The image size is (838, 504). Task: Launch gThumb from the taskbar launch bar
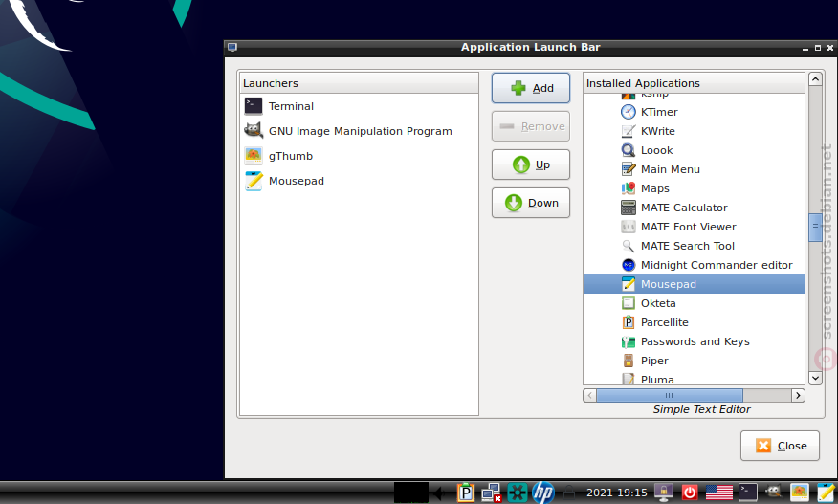tap(800, 492)
